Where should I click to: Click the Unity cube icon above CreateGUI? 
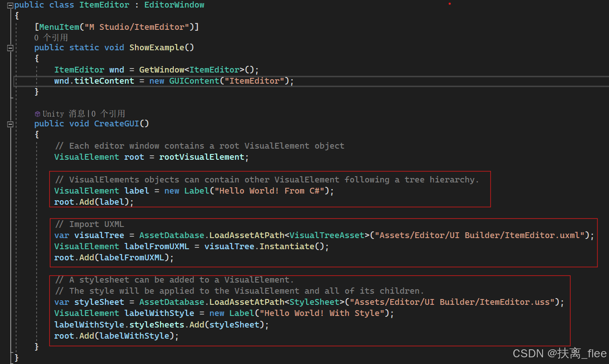pyautogui.click(x=37, y=113)
